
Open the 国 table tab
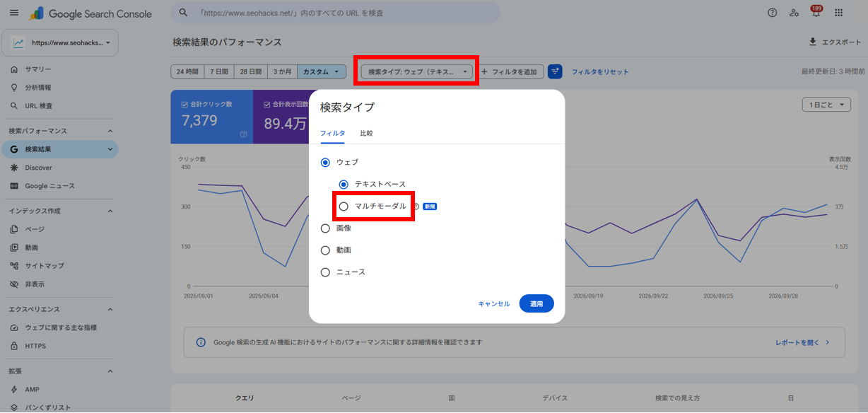(x=452, y=398)
